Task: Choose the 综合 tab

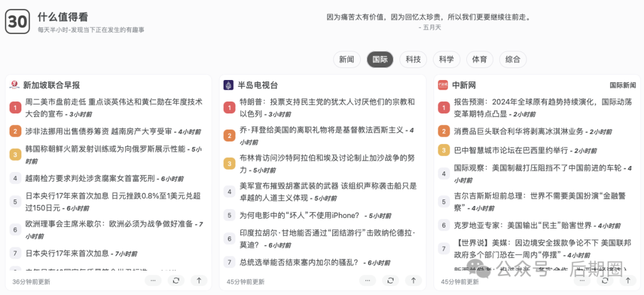Action: pos(512,59)
